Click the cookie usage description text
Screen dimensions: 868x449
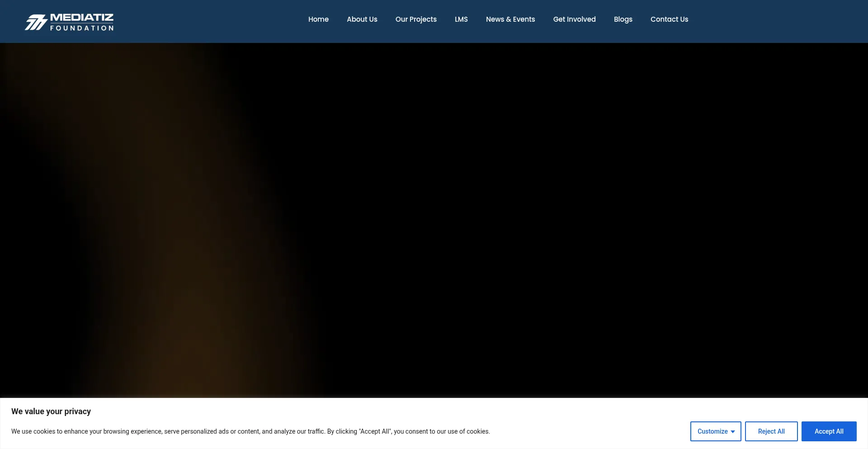coord(250,431)
